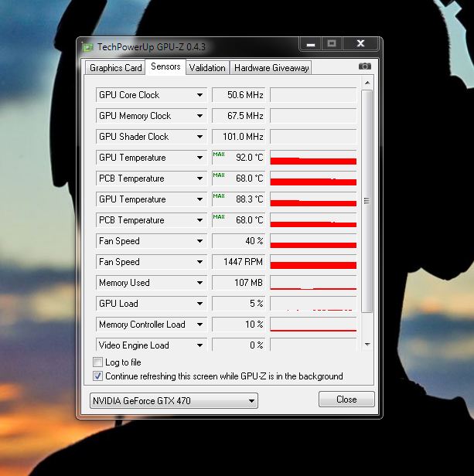Switch to the Graphics Card tab
The image size is (474, 476).
click(116, 68)
